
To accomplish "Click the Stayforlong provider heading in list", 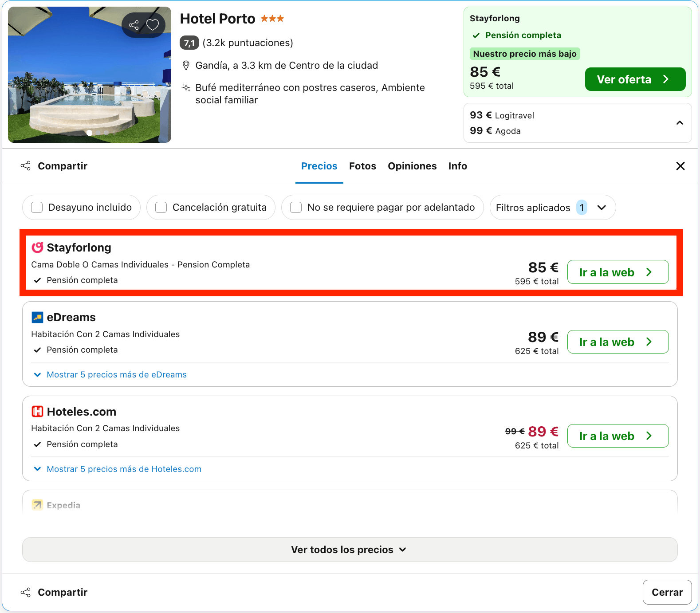I will [x=79, y=248].
